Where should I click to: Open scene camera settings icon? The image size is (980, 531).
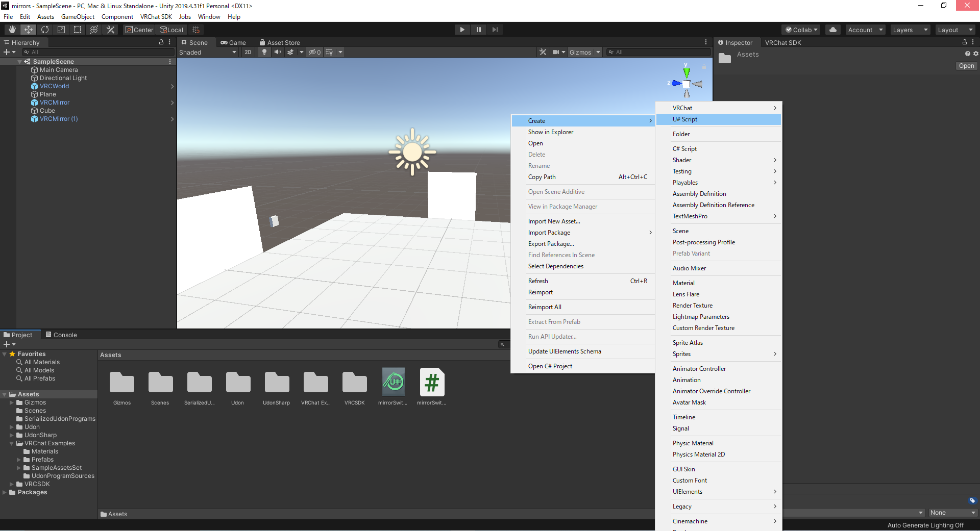tap(556, 52)
